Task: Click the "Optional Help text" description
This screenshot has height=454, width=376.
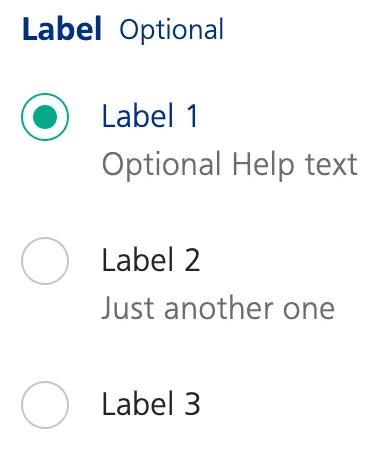Action: (x=229, y=165)
